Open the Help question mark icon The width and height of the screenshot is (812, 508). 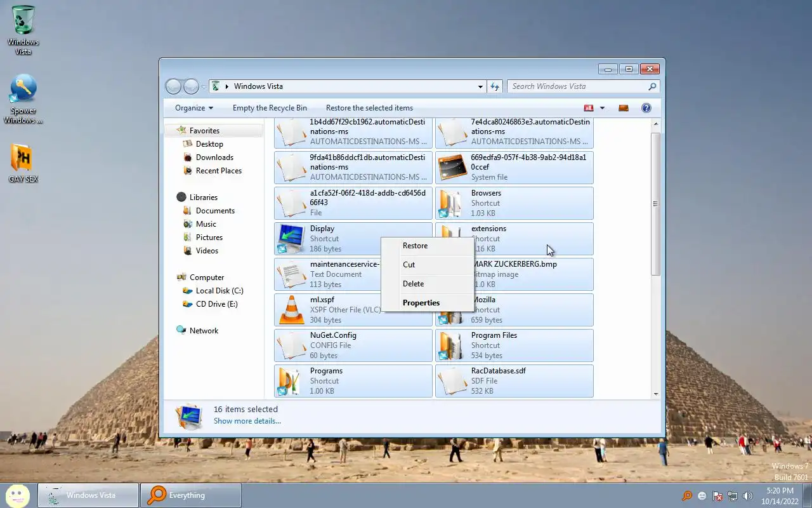646,108
